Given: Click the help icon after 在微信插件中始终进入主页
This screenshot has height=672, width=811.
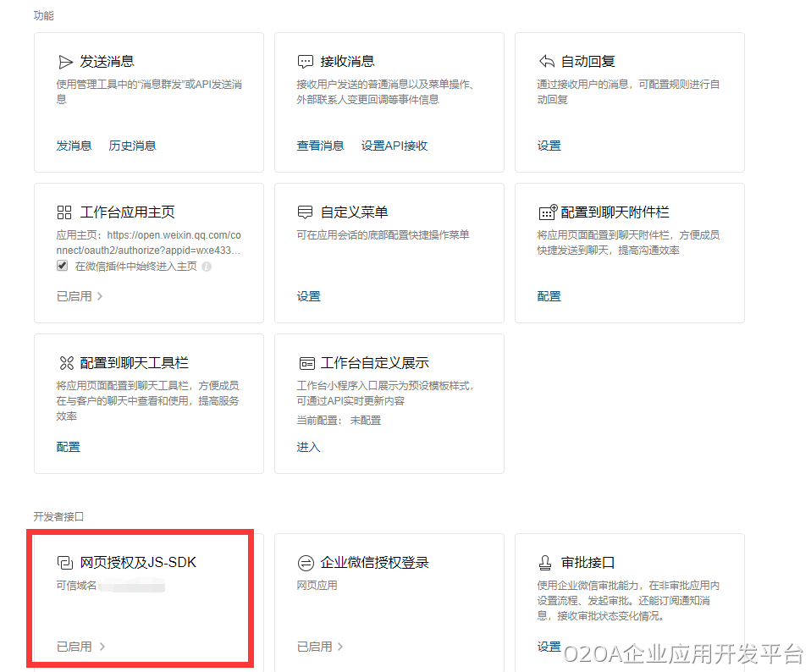Looking at the screenshot, I should (x=207, y=267).
